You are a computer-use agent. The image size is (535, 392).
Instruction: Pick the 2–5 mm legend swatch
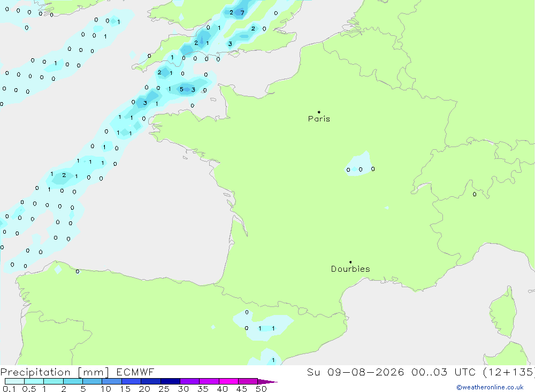click(x=73, y=381)
